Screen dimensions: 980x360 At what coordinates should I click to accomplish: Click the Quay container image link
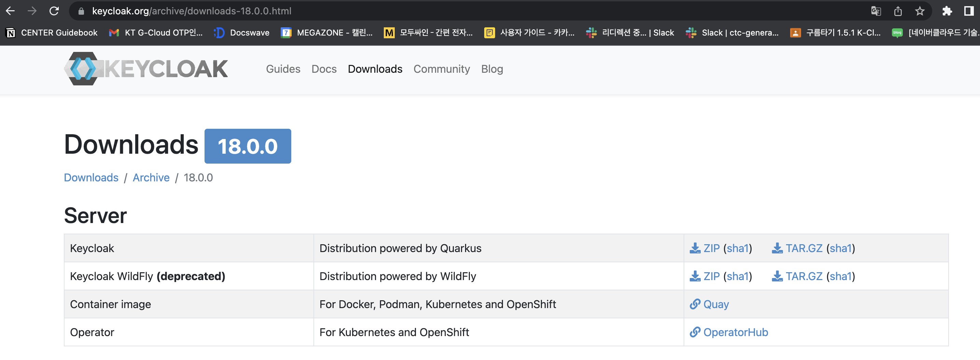tap(716, 304)
